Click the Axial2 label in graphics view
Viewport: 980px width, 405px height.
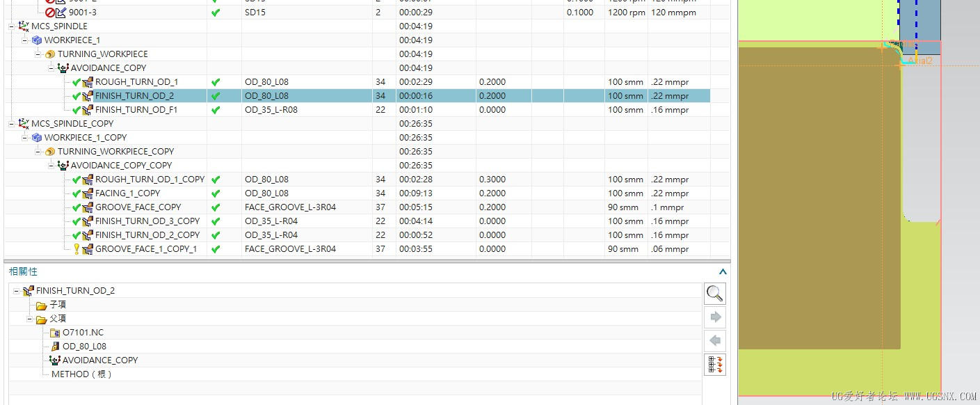[x=919, y=61]
